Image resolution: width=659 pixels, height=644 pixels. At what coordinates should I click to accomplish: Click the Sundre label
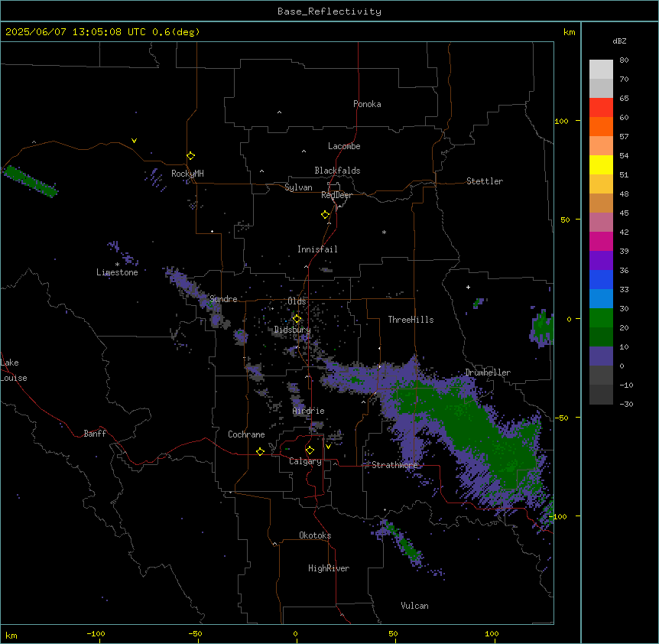[x=223, y=299]
